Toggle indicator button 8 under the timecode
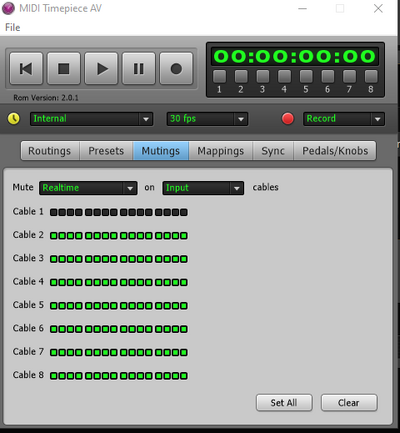The width and height of the screenshot is (400, 433). pos(371,76)
